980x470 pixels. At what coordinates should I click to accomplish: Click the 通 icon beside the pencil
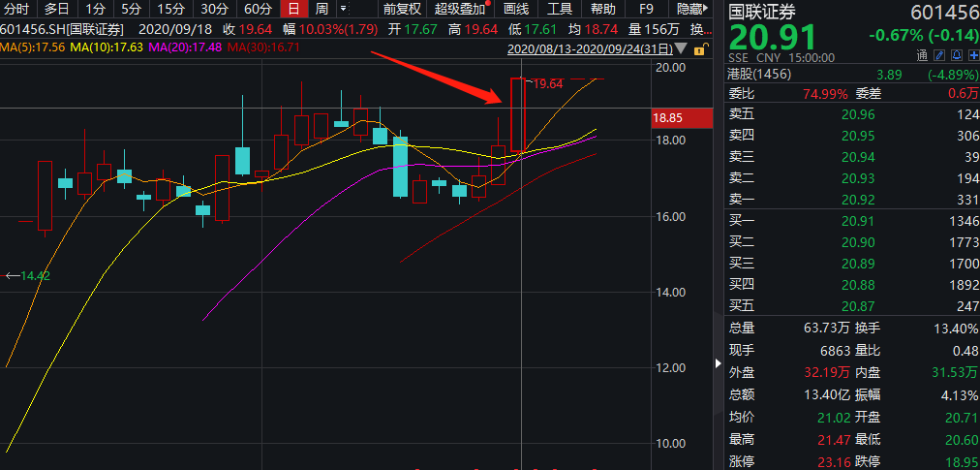(x=923, y=55)
